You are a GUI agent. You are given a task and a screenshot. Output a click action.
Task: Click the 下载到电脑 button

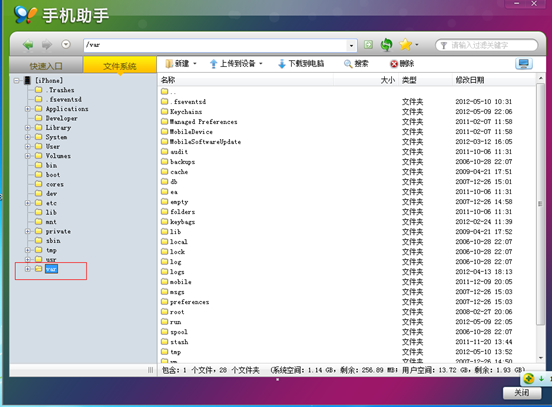pos(301,63)
